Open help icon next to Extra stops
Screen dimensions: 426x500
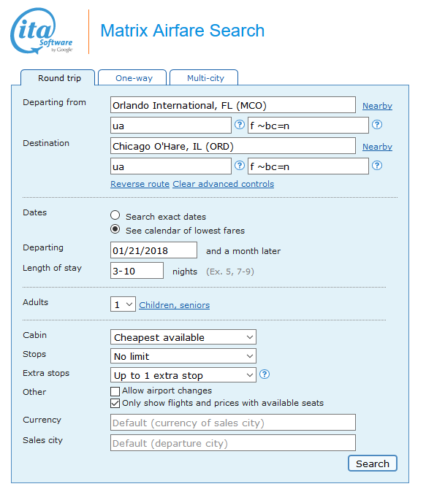(x=264, y=374)
